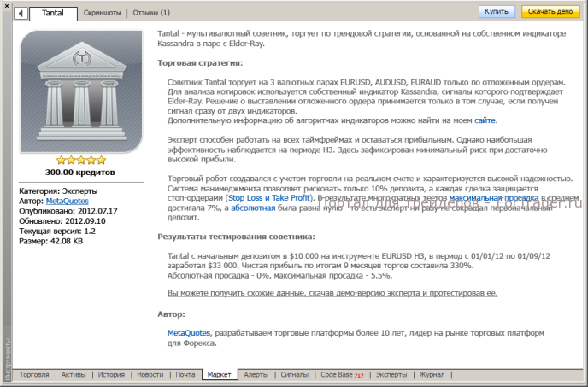Close the terminal panel with the X

(7, 6)
